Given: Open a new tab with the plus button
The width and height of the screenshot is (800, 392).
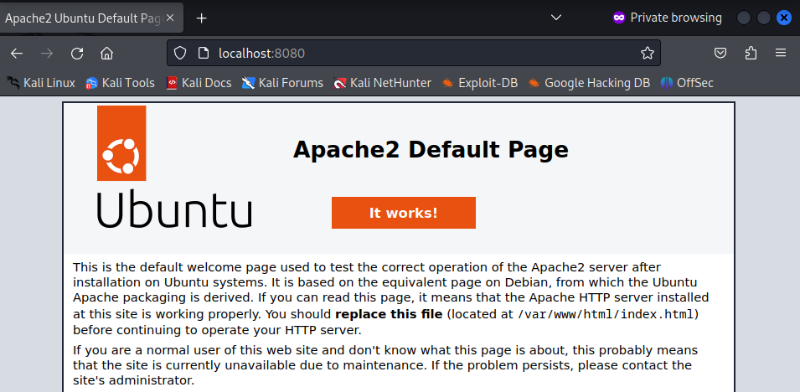Looking at the screenshot, I should pyautogui.click(x=202, y=18).
